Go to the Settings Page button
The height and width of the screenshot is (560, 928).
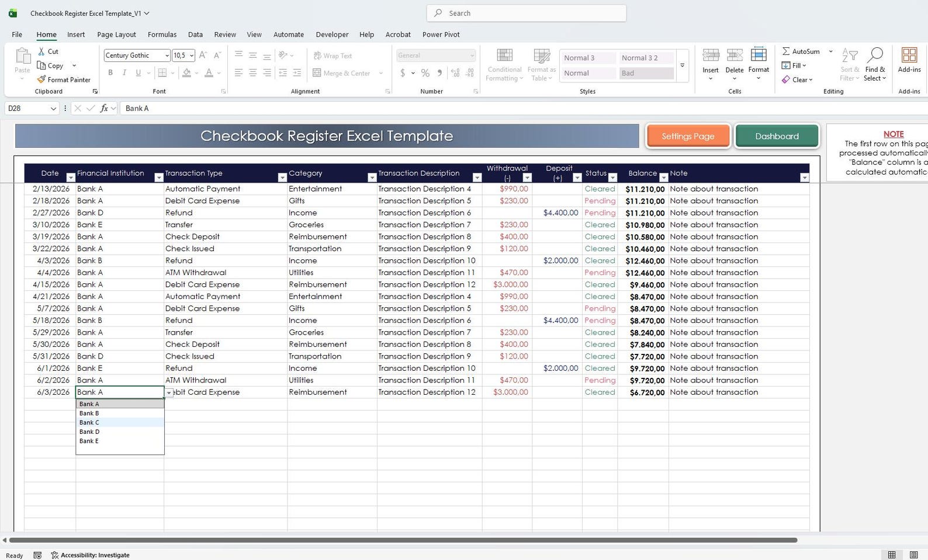688,136
